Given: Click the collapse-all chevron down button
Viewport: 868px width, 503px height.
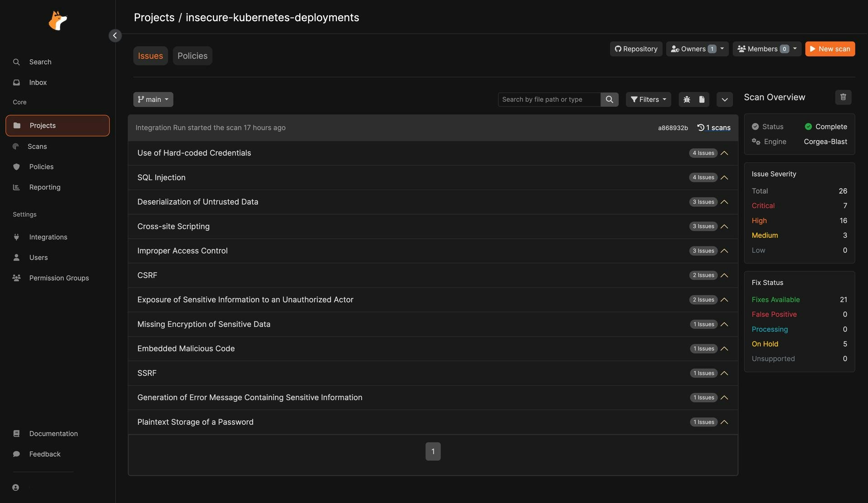Looking at the screenshot, I should (724, 99).
